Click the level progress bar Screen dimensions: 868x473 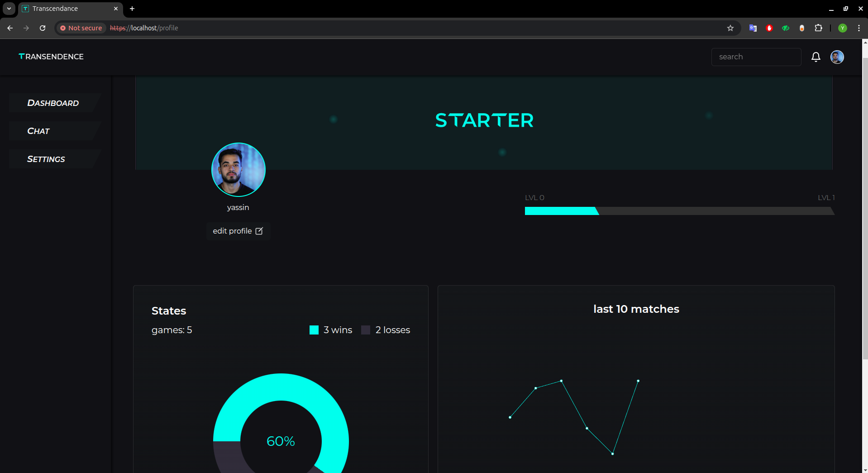(x=679, y=211)
